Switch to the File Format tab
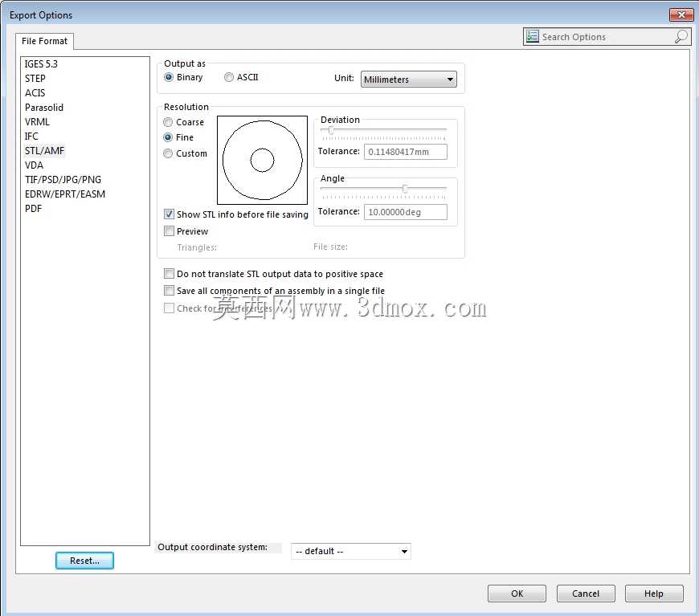Image resolution: width=699 pixels, height=616 pixels. [44, 41]
